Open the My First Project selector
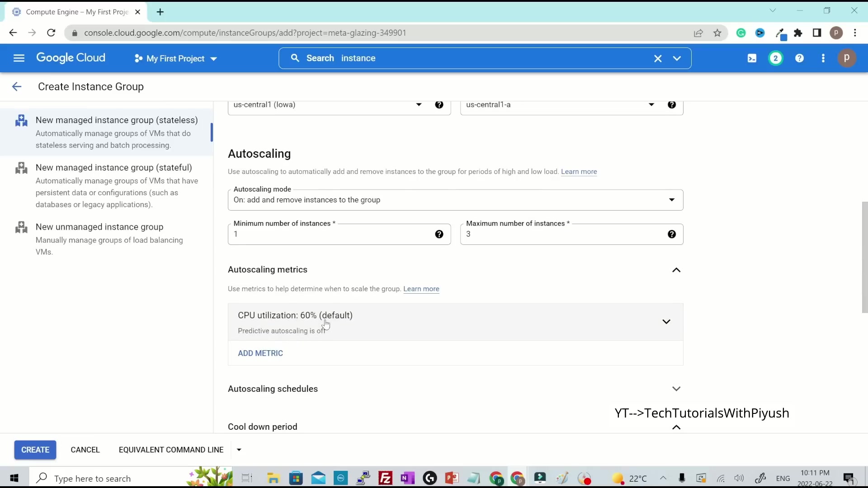This screenshot has width=868, height=488. (176, 59)
